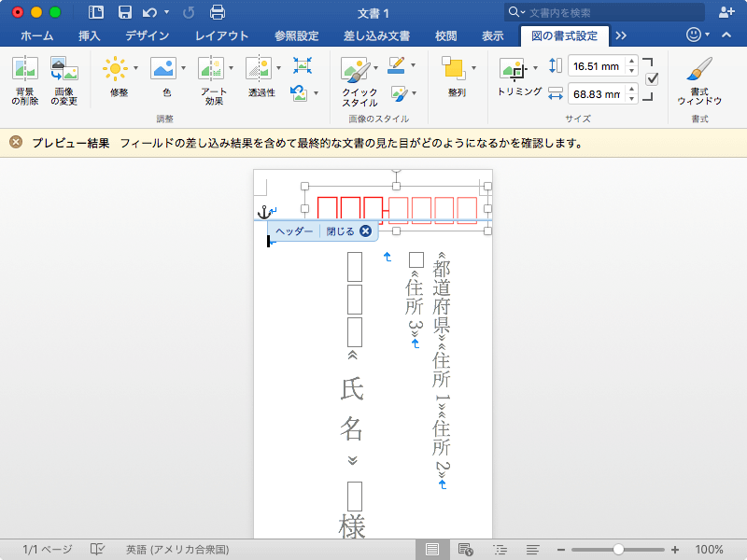Viewport: 747px width, 560px height.
Task: Open Quick Styles (クイックスタイル) gallery
Action: click(x=356, y=69)
